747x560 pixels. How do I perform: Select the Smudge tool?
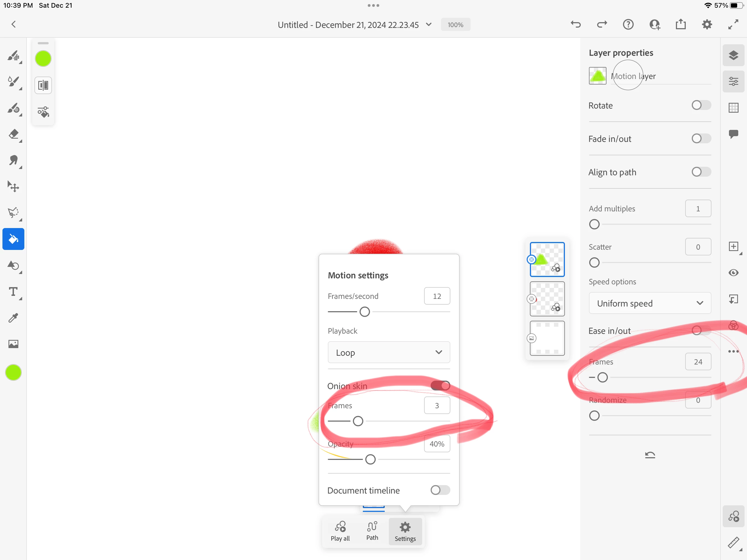pos(13,161)
